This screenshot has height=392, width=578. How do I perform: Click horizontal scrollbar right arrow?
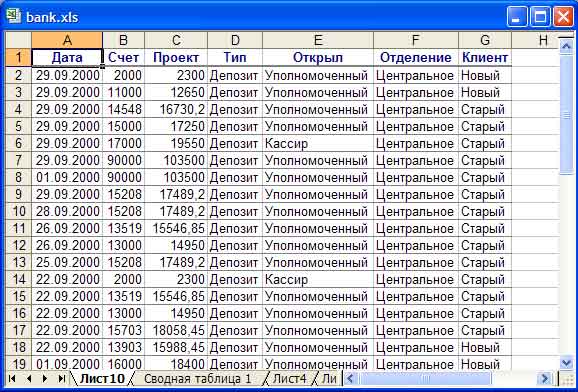tap(544, 378)
